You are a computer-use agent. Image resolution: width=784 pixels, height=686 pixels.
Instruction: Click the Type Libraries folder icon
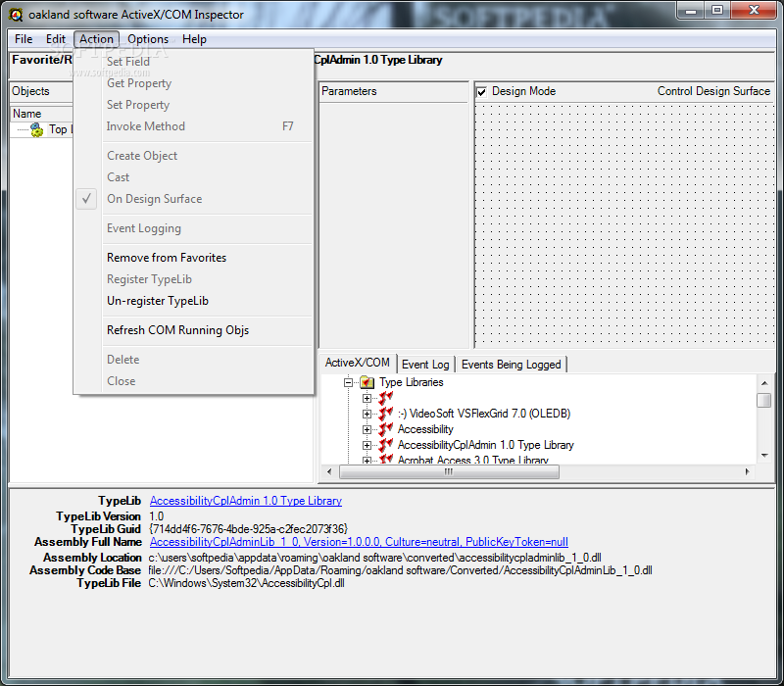point(367,382)
